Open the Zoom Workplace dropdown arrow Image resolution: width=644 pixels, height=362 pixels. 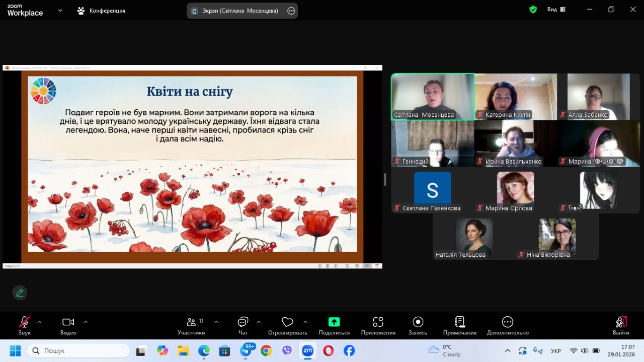(x=60, y=10)
